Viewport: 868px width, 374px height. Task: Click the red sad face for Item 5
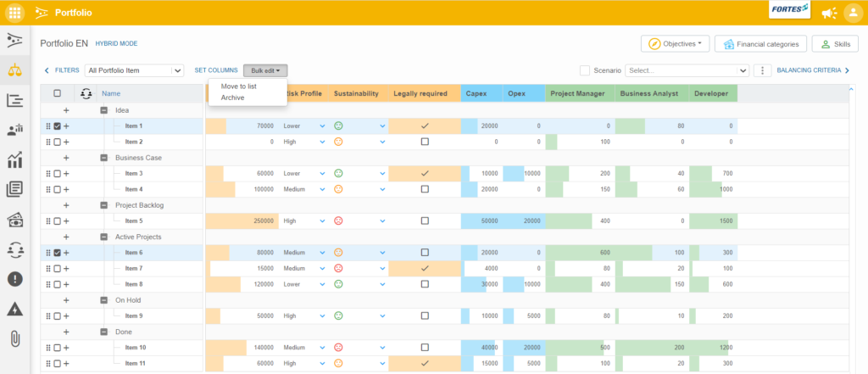[x=338, y=220]
